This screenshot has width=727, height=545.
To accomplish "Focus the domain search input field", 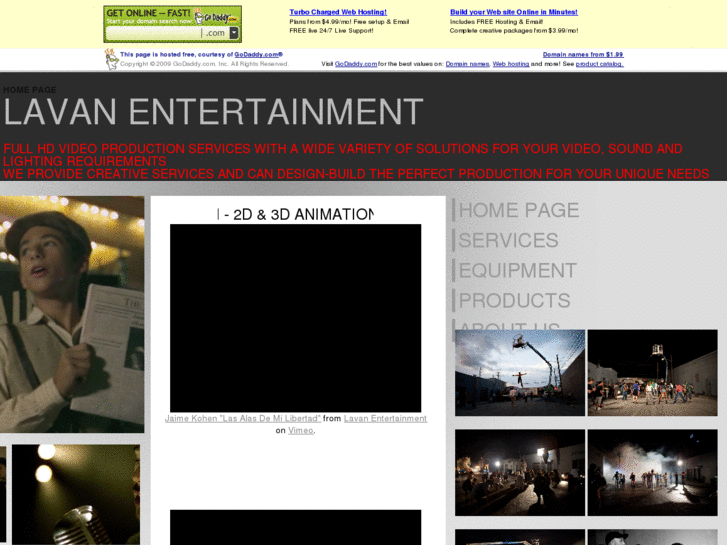I will 153,33.
